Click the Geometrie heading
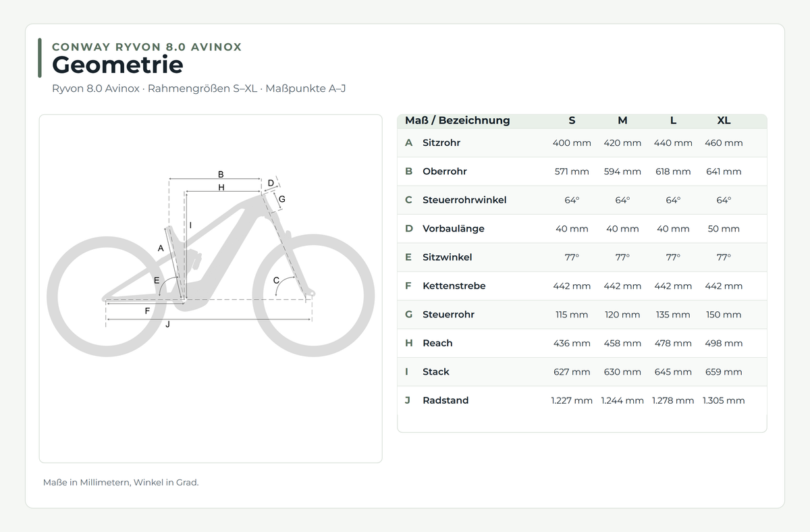This screenshot has height=532, width=810. [x=117, y=65]
